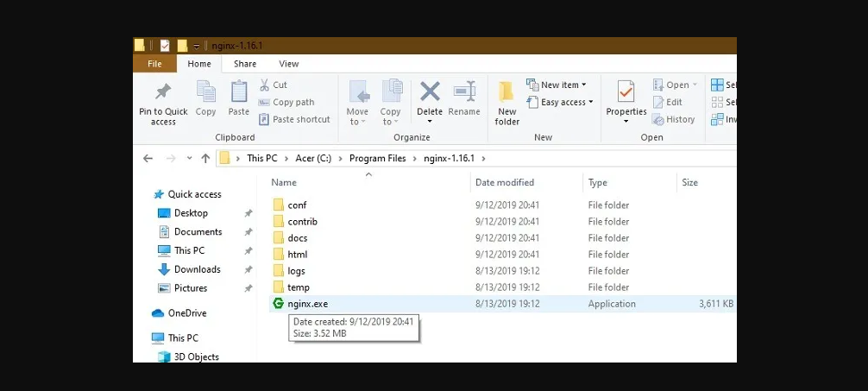
Task: Create a New folder
Action: click(x=507, y=104)
